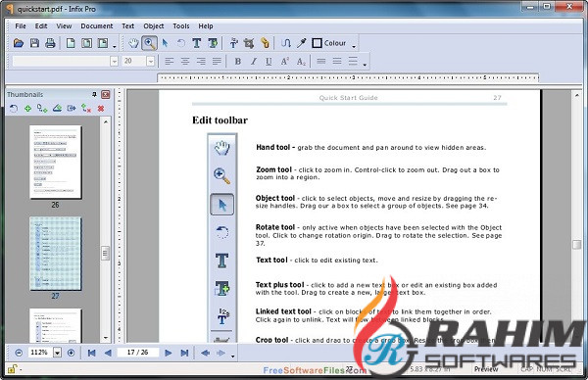Select the eyedropper tool
Image resolution: width=588 pixels, height=380 pixels.
click(x=302, y=43)
